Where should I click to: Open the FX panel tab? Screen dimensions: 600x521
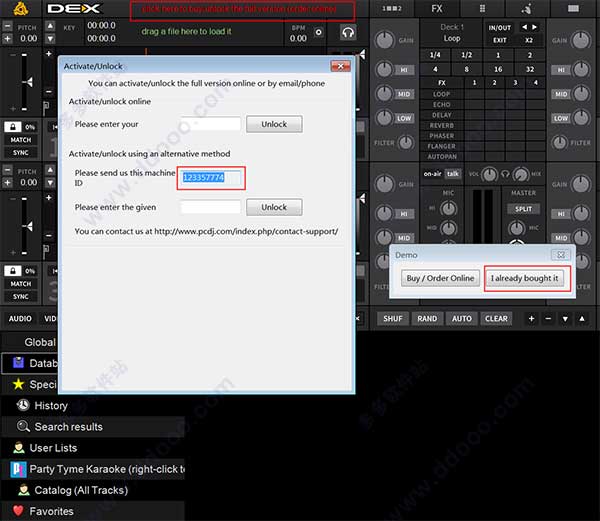click(x=437, y=8)
